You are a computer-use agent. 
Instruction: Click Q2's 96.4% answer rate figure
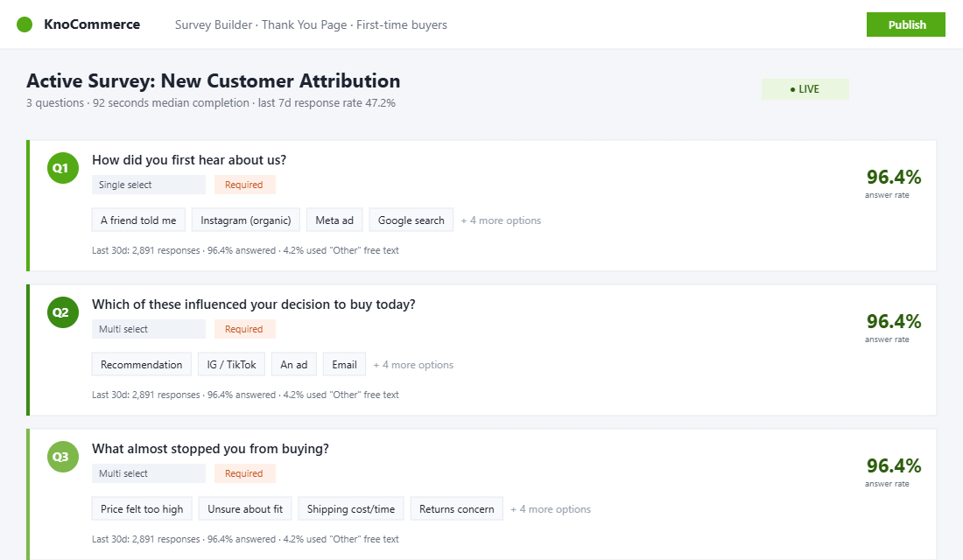894,322
